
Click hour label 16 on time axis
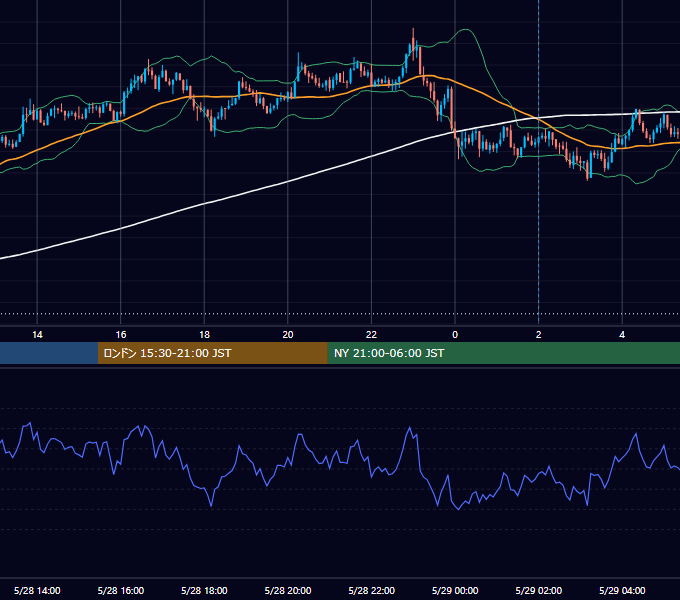point(121,335)
